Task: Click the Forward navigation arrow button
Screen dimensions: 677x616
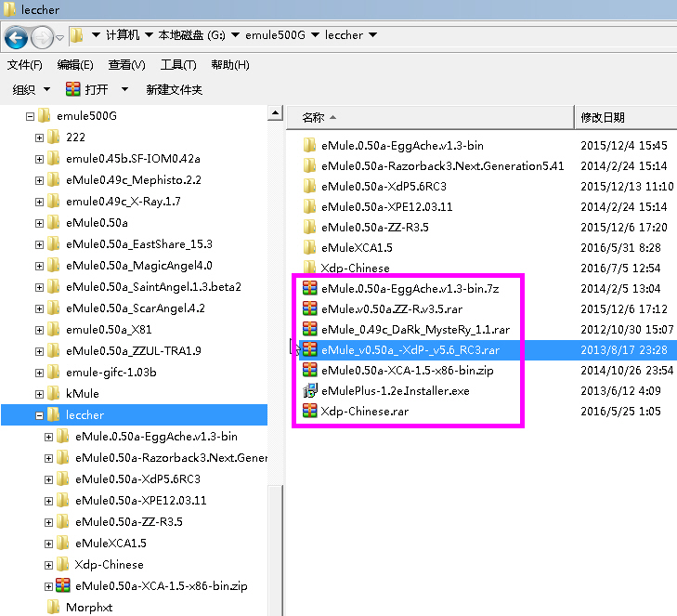Action: coord(42,38)
